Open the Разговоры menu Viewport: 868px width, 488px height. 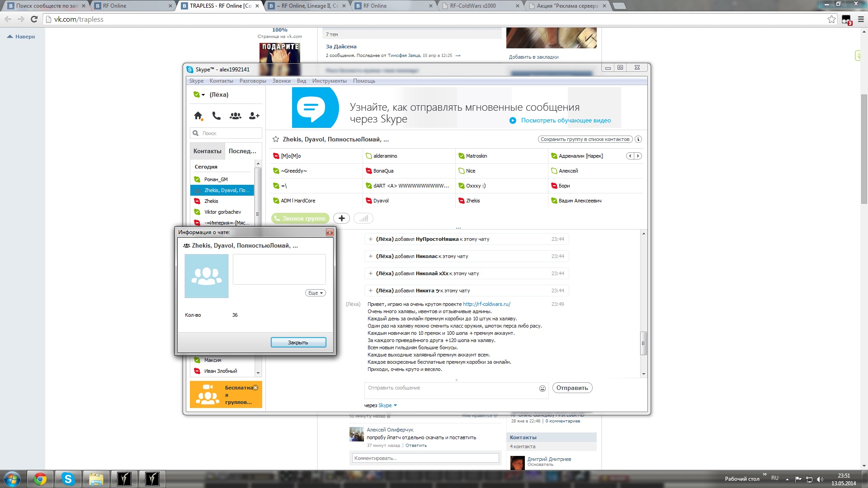pos(253,81)
